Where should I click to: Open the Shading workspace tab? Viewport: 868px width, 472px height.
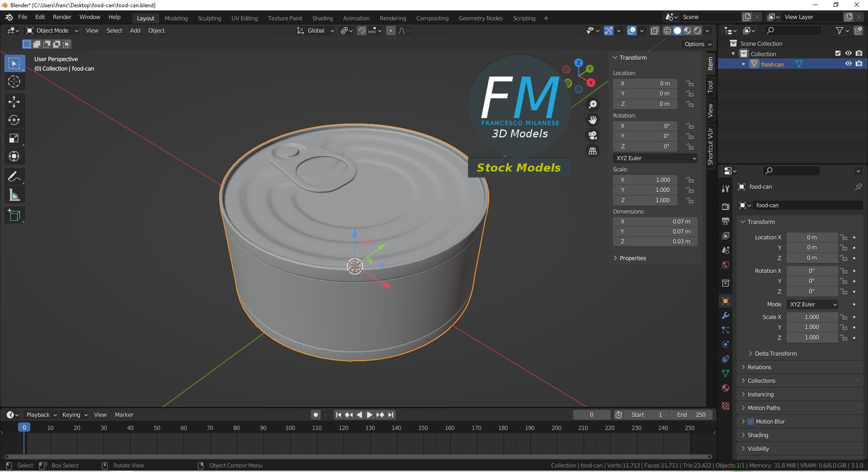coord(322,18)
